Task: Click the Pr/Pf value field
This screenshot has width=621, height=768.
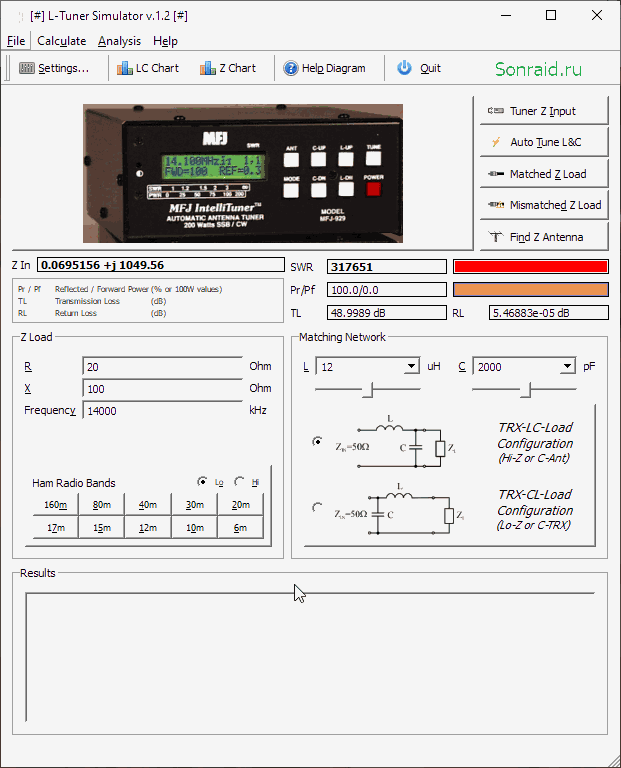Action: [x=387, y=289]
